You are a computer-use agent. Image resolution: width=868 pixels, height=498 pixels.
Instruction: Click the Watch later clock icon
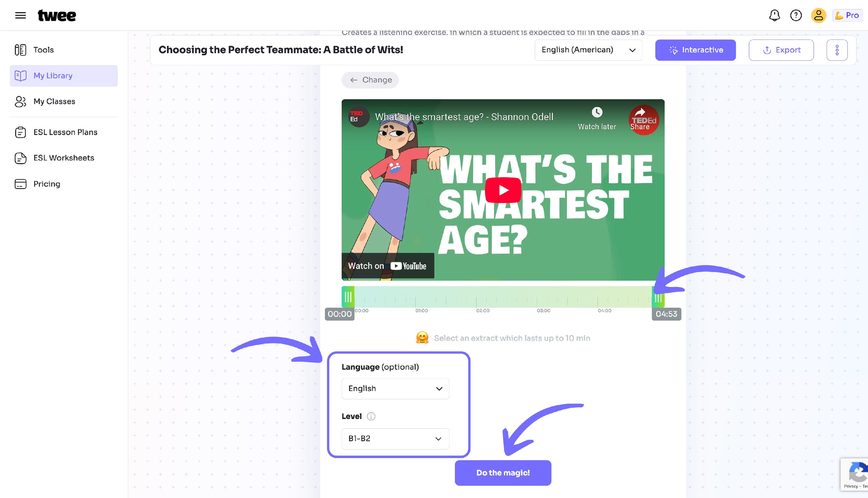[x=597, y=113]
